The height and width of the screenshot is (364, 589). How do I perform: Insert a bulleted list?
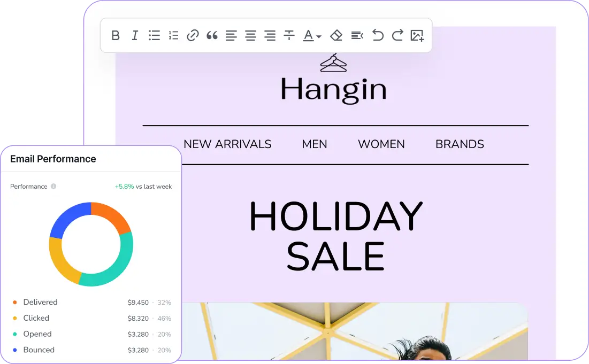154,35
